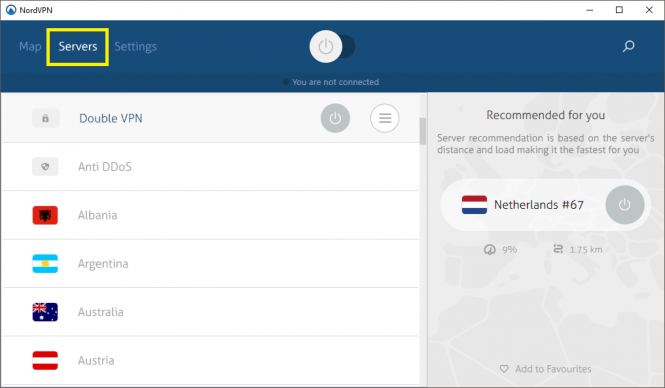Viewport: 665px width, 388px height.
Task: Choose Argentina from the server list
Action: (x=211, y=264)
